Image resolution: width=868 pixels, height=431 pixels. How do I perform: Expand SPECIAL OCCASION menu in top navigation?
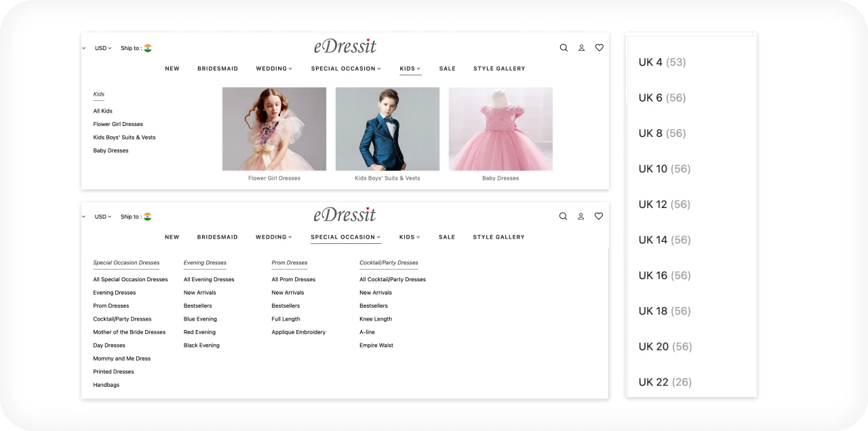[346, 68]
